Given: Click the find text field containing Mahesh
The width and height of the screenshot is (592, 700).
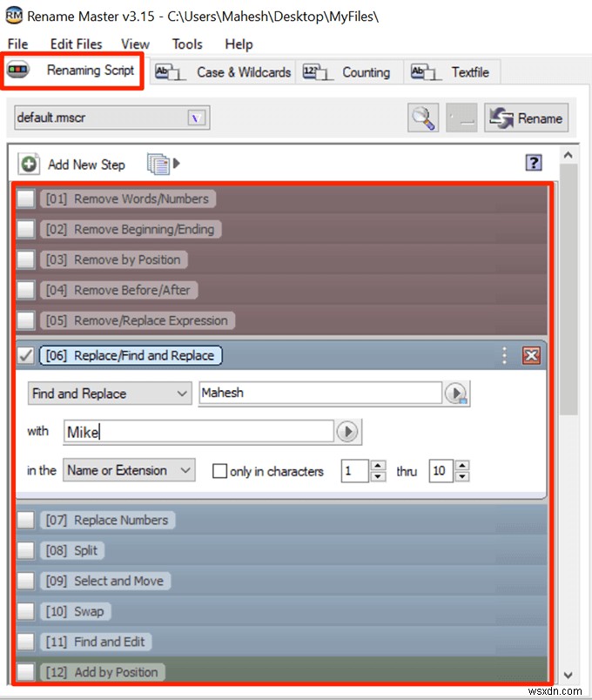Looking at the screenshot, I should point(320,393).
